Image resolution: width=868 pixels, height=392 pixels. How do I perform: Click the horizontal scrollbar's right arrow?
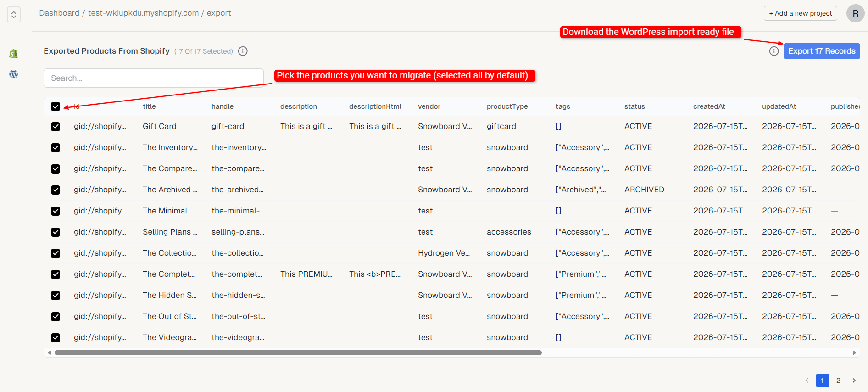854,353
